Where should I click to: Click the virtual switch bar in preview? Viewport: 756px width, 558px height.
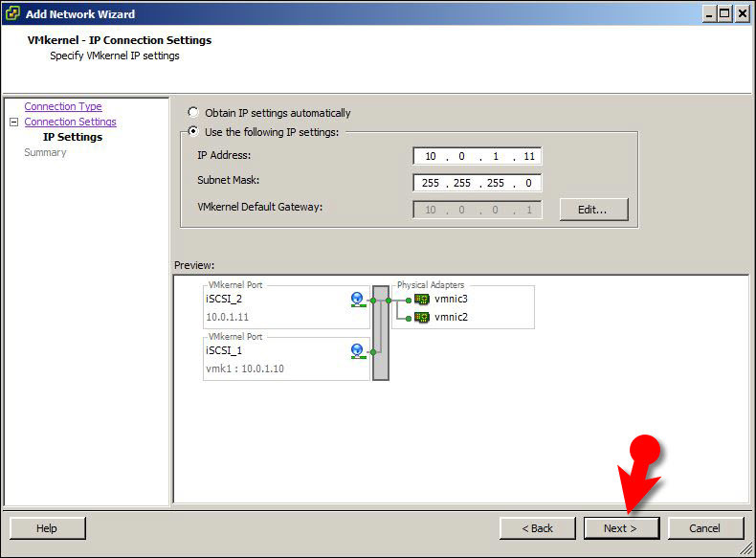(381, 333)
